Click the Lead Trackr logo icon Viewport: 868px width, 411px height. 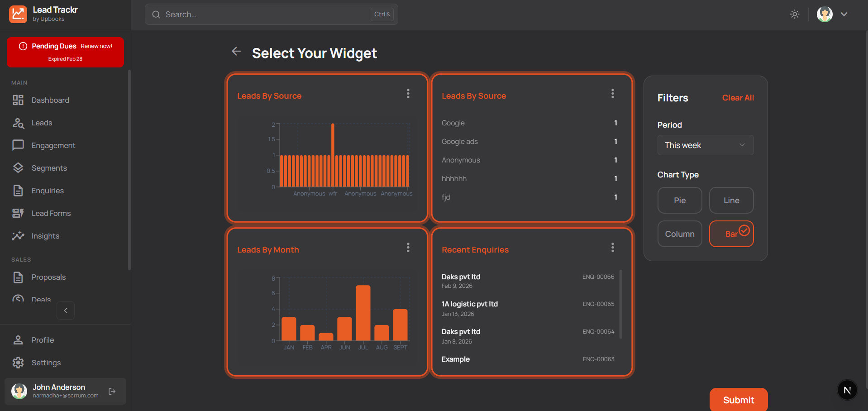pyautogui.click(x=18, y=14)
